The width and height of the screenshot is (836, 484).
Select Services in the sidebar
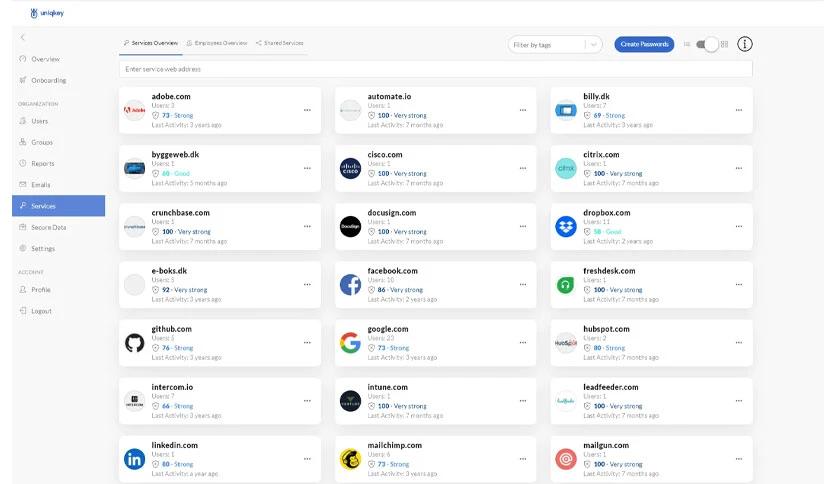[58, 206]
